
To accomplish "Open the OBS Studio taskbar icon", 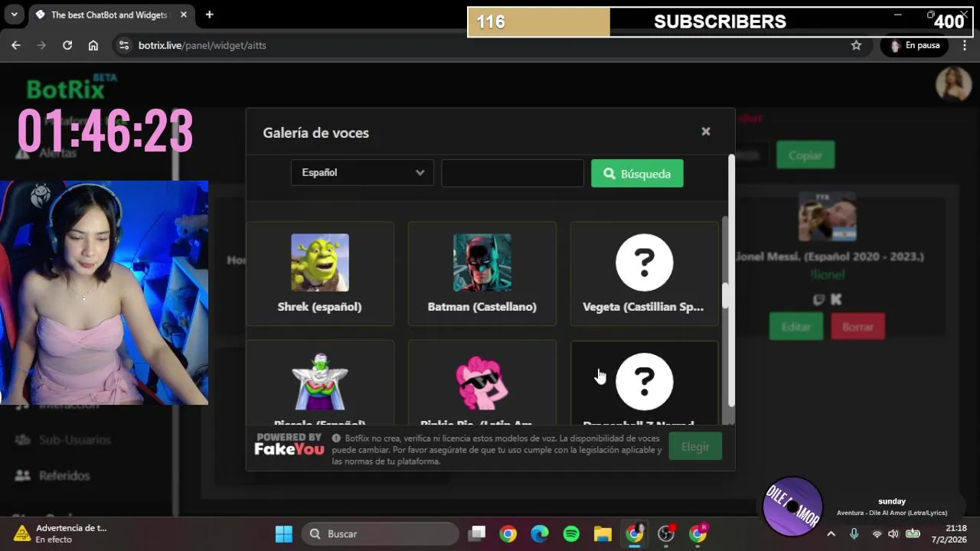I will pos(666,533).
